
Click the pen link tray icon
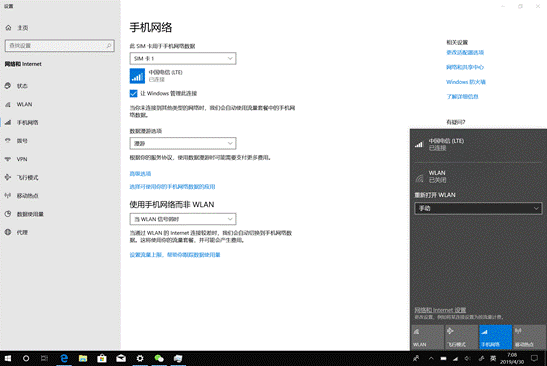click(x=481, y=358)
